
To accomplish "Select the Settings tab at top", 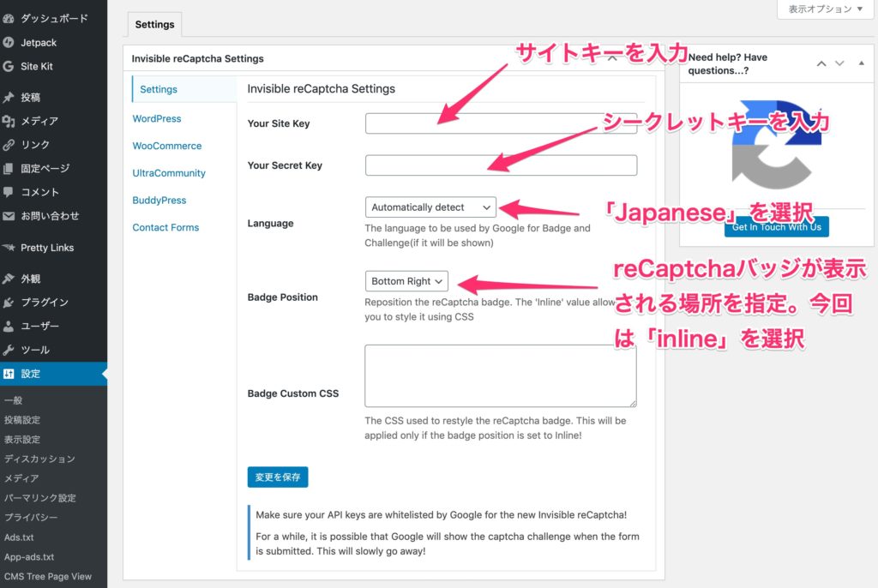I will coord(154,25).
